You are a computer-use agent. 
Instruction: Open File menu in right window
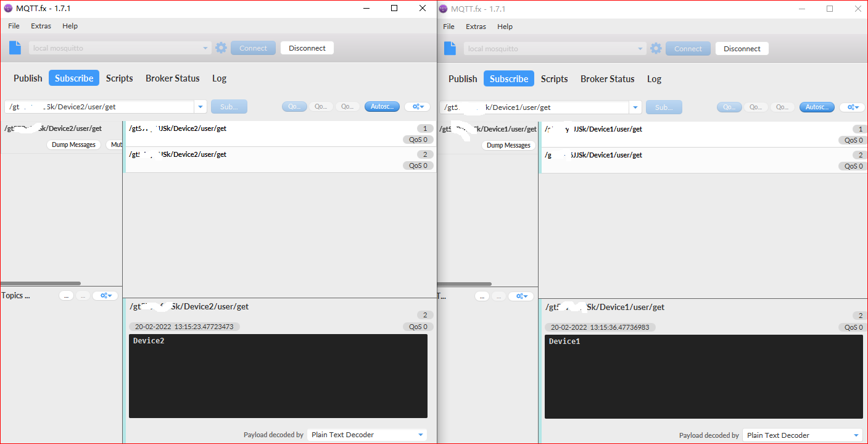pyautogui.click(x=448, y=27)
